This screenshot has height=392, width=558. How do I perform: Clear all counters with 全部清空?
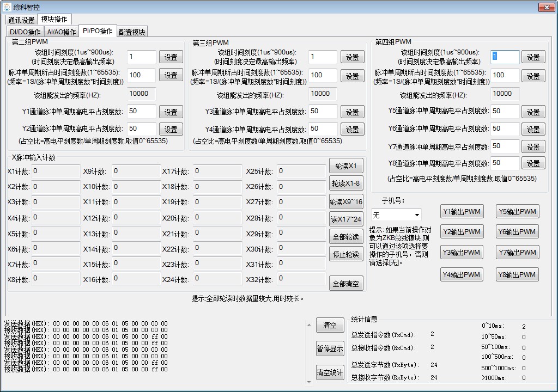tap(346, 284)
